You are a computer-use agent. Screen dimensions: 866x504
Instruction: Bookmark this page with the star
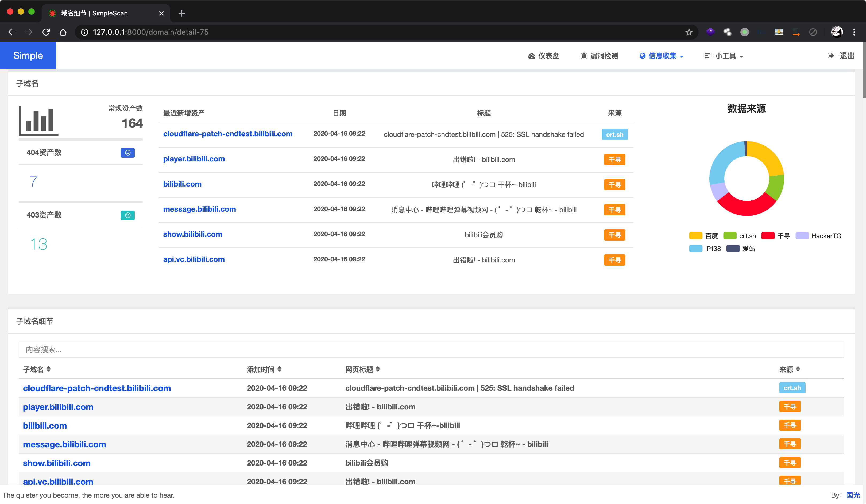click(x=689, y=32)
